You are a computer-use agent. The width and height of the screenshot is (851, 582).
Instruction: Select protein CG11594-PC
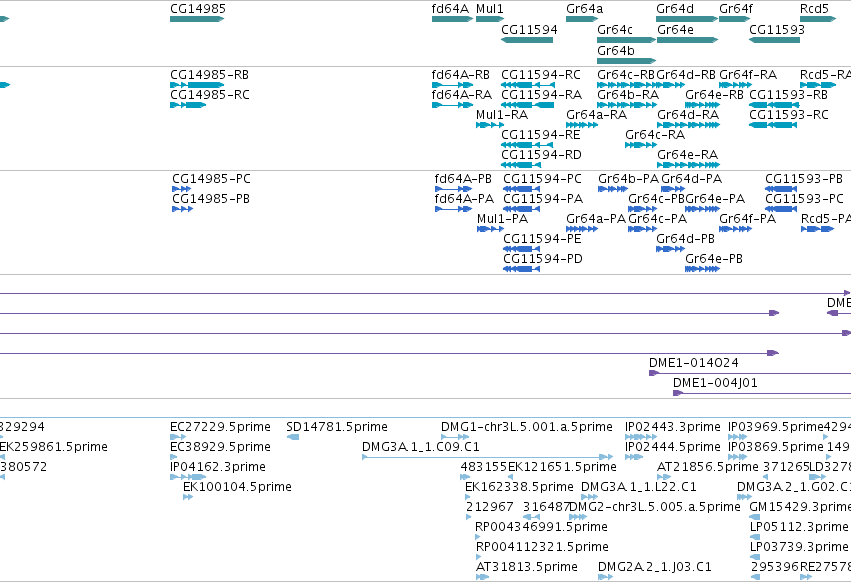click(522, 189)
